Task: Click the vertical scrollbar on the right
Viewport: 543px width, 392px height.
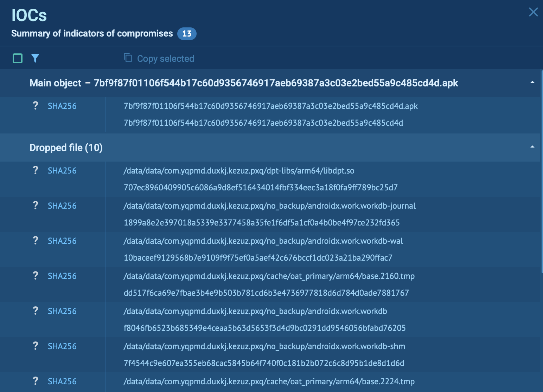Action: (x=542, y=172)
